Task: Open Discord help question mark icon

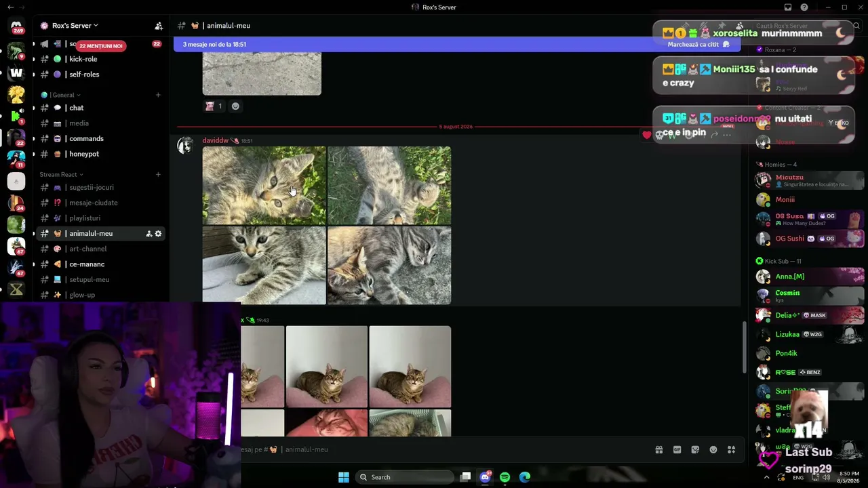Action: coord(804,7)
